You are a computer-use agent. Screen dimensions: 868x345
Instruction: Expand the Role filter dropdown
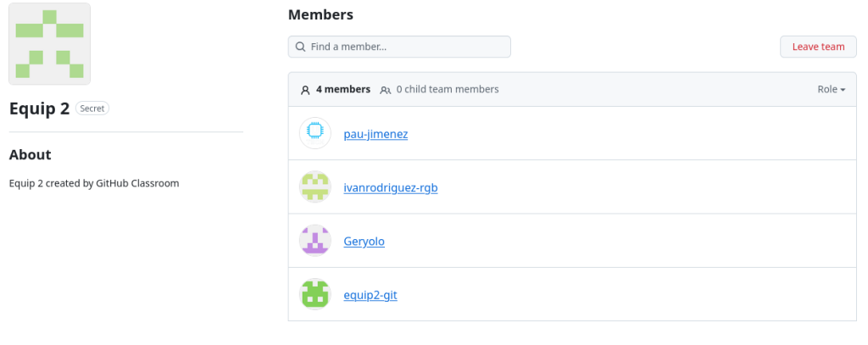(831, 89)
